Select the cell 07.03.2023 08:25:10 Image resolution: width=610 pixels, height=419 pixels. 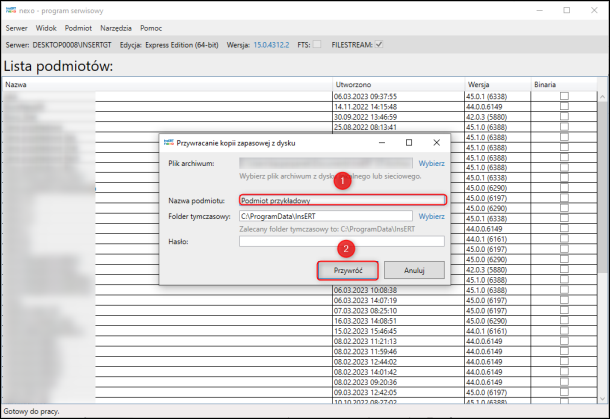399,310
